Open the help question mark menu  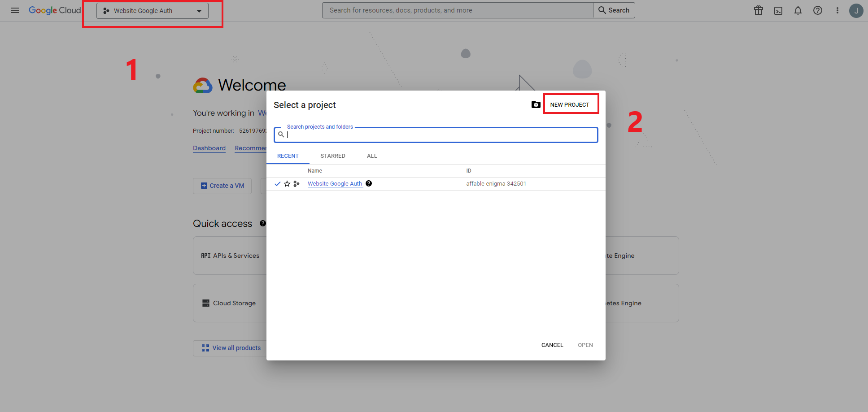[x=818, y=10]
